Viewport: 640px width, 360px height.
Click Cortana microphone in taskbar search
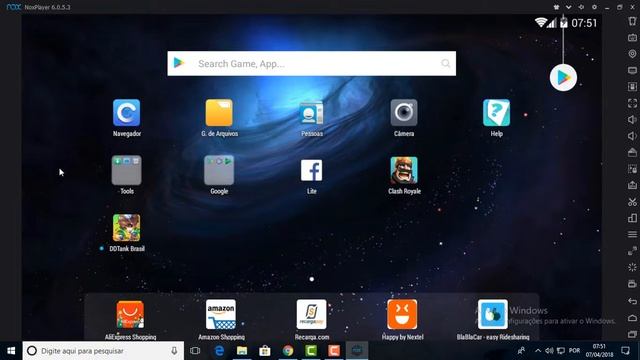click(174, 351)
